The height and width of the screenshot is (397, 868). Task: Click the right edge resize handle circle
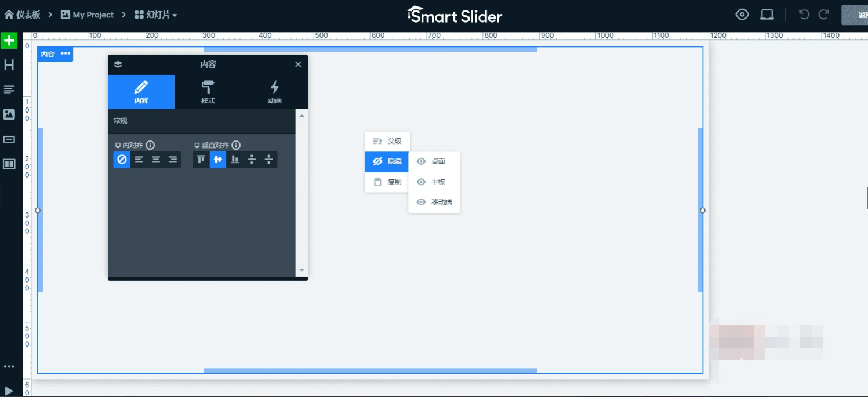click(703, 210)
